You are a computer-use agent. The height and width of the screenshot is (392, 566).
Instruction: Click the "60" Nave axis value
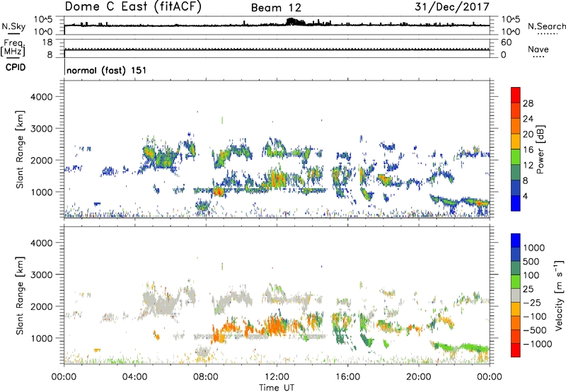(506, 42)
